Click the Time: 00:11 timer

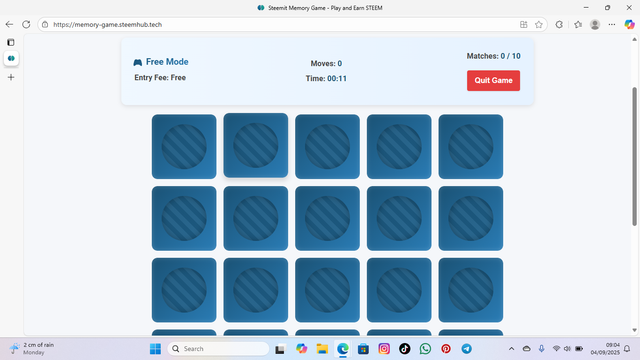(326, 78)
